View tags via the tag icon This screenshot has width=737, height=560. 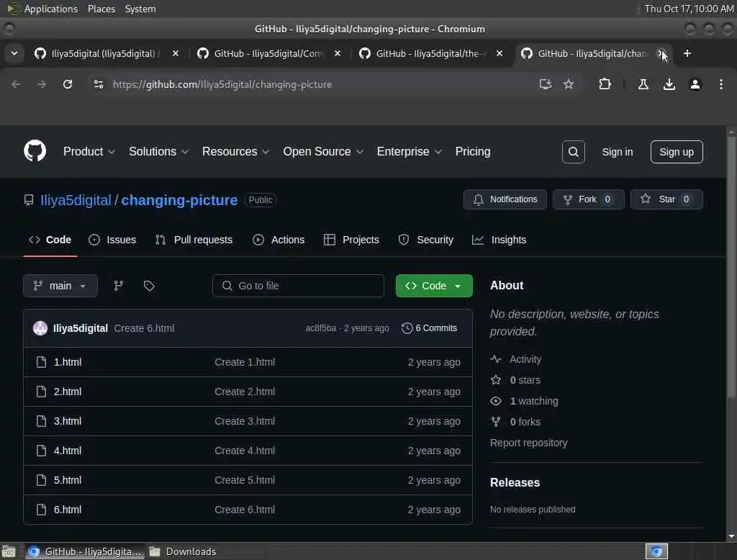149,286
